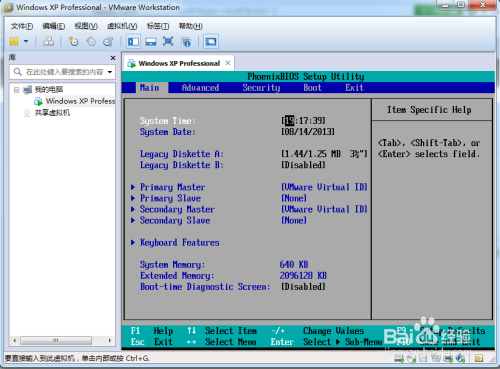Image resolution: width=500 pixels, height=369 pixels.
Task: Close the library panel with X
Action: click(113, 58)
